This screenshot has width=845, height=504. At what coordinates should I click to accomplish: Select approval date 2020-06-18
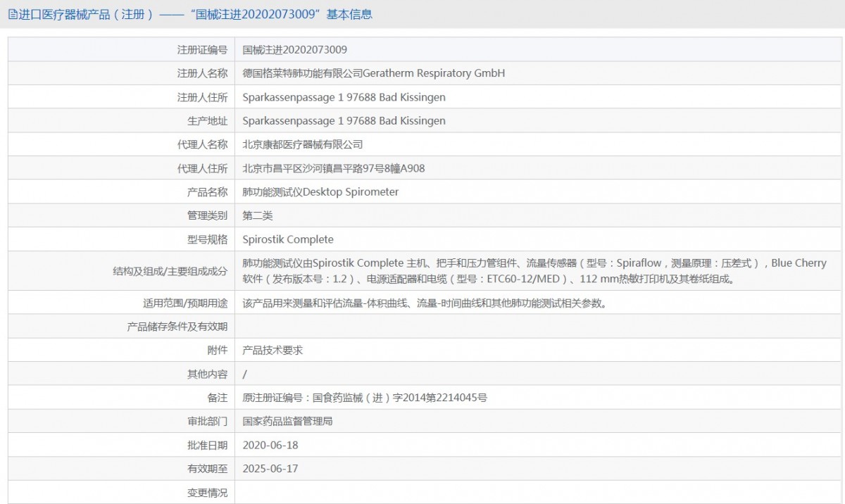click(x=270, y=445)
